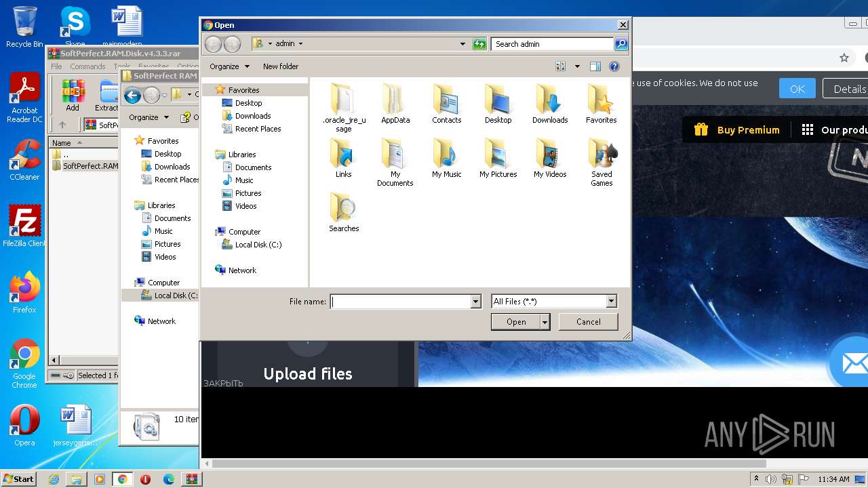The image size is (868, 488).
Task: Open the File name dropdown arrow
Action: [475, 302]
